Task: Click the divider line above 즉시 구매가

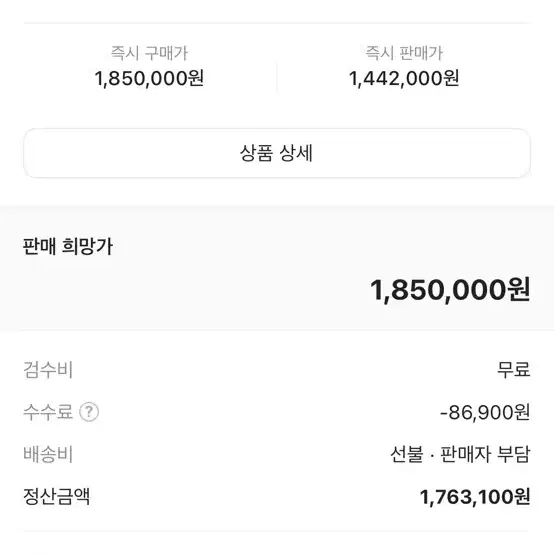Action: (277, 23)
